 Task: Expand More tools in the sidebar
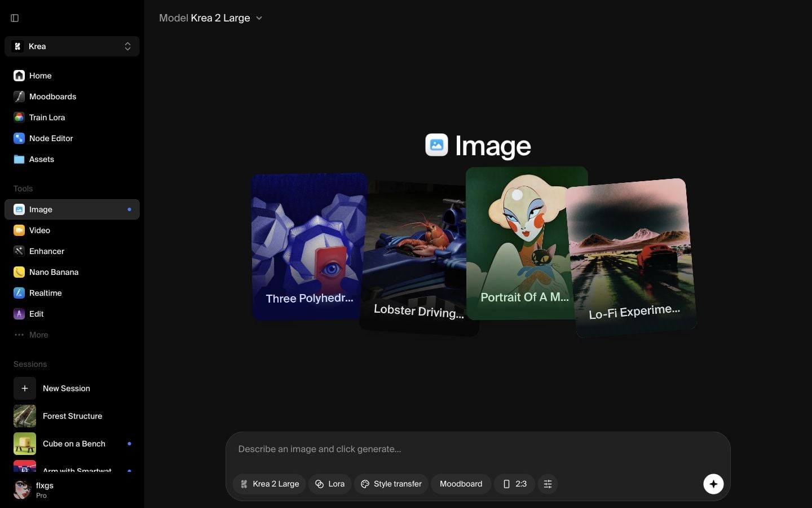point(72,335)
